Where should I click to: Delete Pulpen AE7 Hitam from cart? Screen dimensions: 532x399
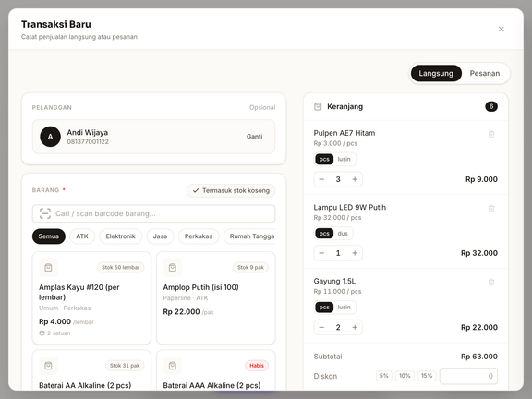pyautogui.click(x=491, y=134)
